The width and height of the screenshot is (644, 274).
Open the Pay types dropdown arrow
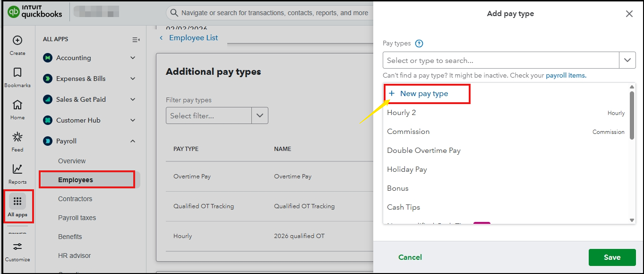pos(627,61)
